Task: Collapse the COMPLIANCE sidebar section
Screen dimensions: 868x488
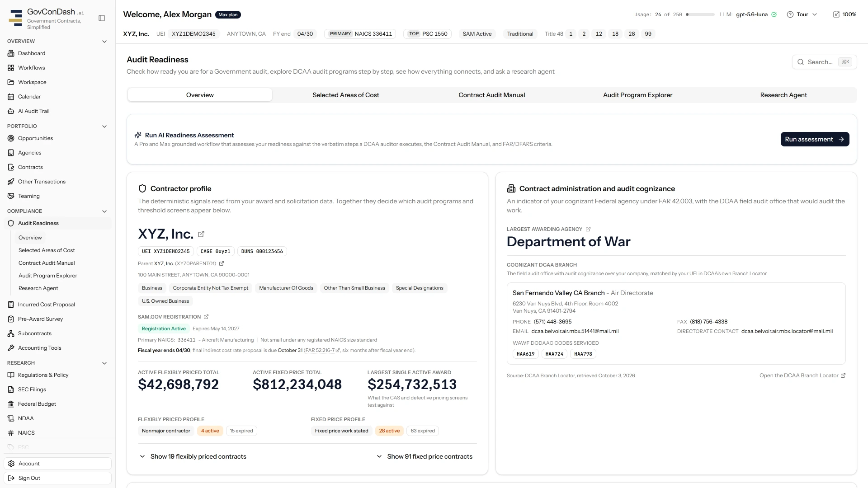Action: point(104,211)
